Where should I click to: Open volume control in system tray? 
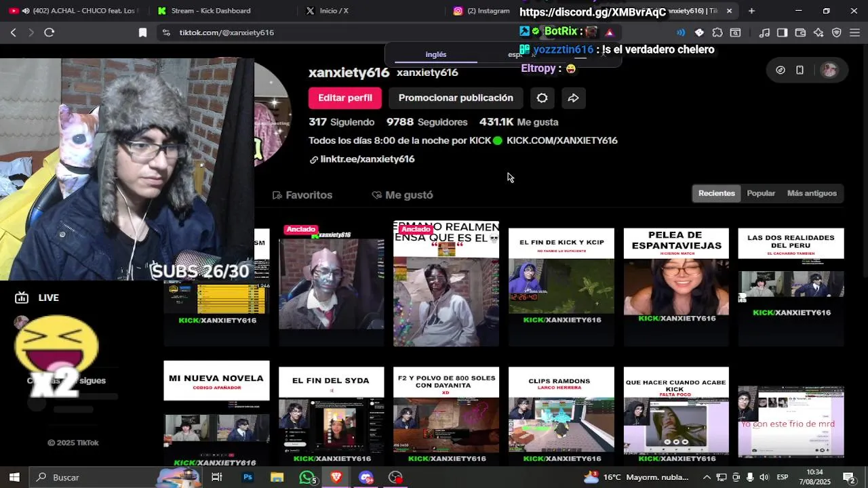764,477
